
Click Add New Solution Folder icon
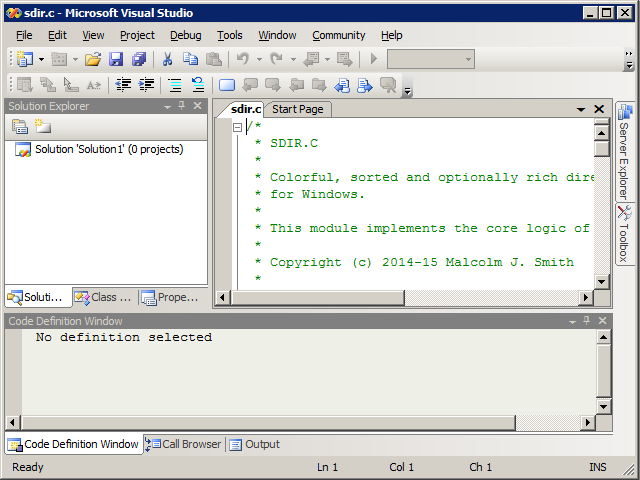[x=43, y=127]
